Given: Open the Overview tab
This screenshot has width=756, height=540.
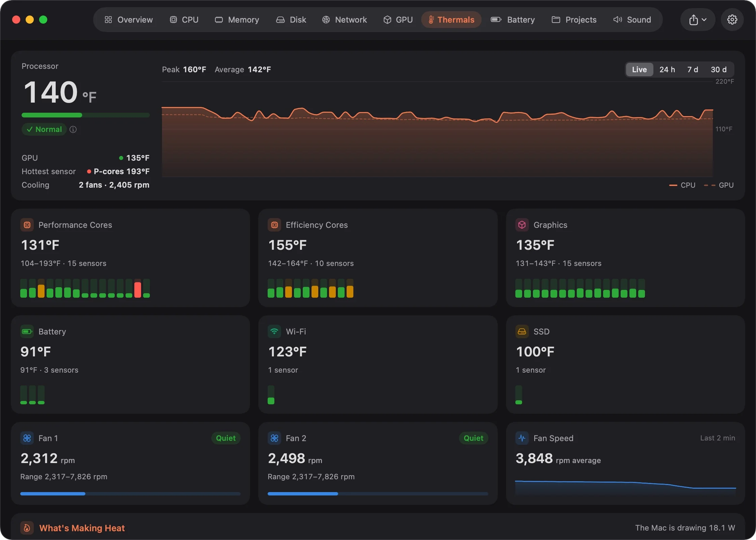Looking at the screenshot, I should pos(129,20).
